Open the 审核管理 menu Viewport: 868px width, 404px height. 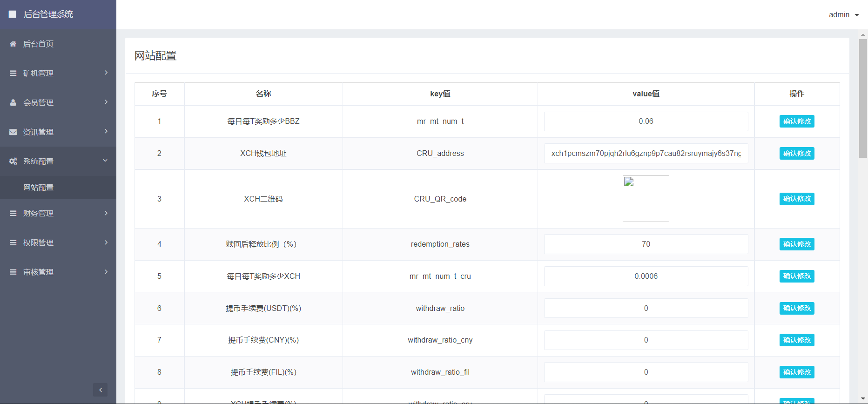tap(58, 272)
